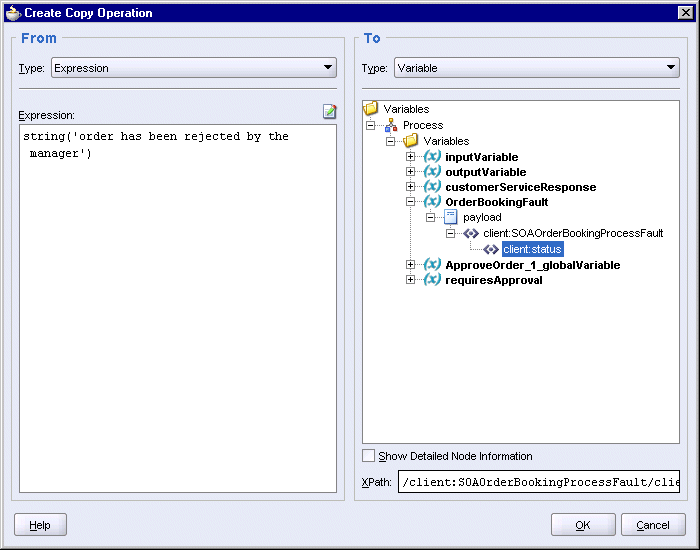Collapse the payload node
Image resolution: width=700 pixels, height=550 pixels.
[x=430, y=217]
